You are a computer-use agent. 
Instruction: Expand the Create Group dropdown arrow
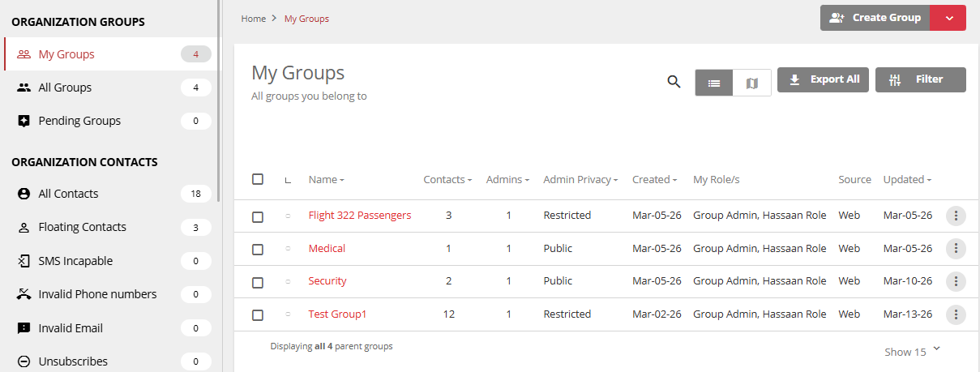tap(948, 18)
